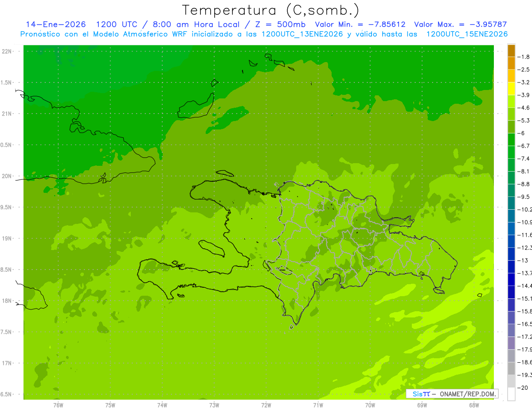Click the '-19.3' color scale value
This screenshot has height=411, width=532.
click(525, 375)
